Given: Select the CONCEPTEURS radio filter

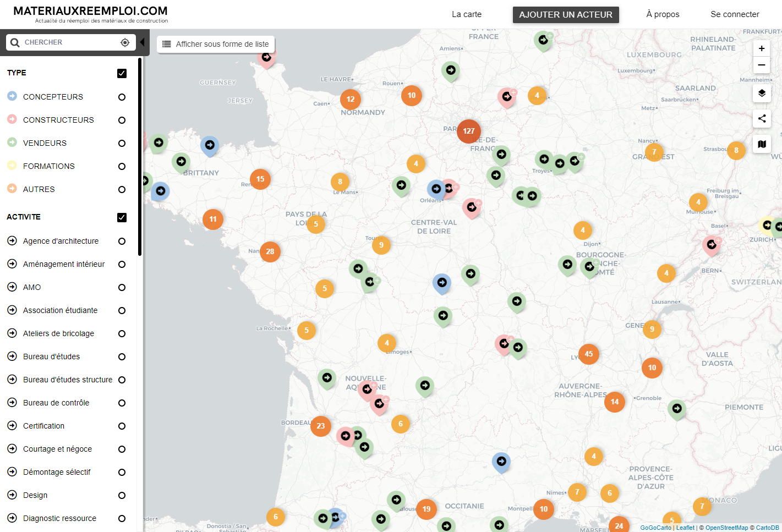Looking at the screenshot, I should tap(122, 97).
